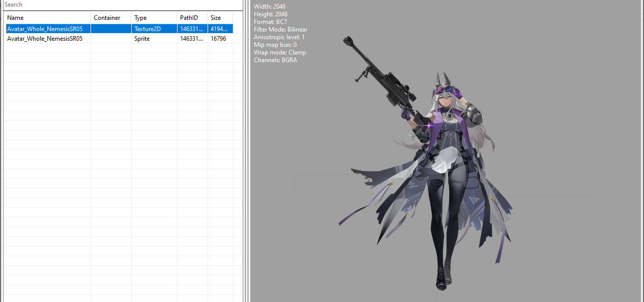Screen dimensions: 644x302
Task: Sort by the Container column header
Action: 111,18
